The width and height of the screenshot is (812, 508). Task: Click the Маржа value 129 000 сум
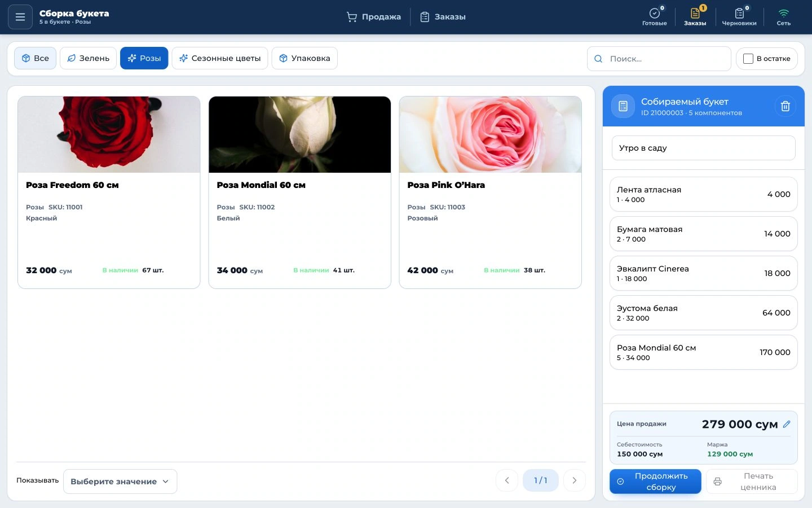pos(730,454)
